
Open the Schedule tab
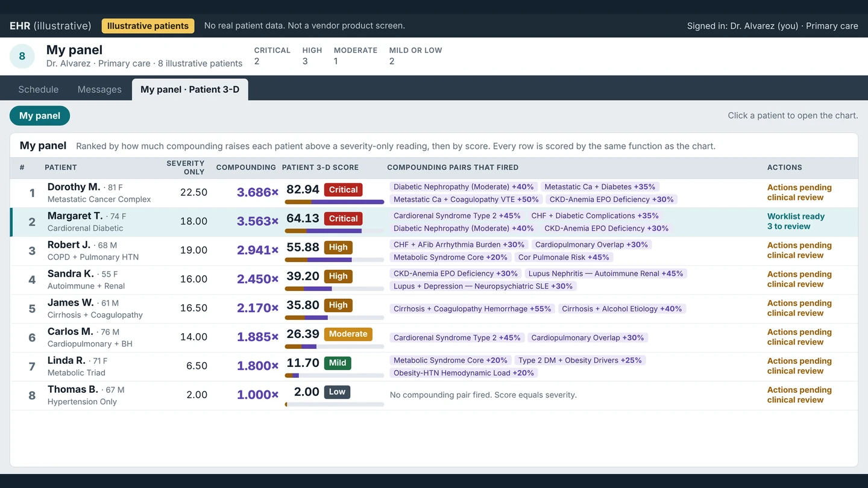pyautogui.click(x=39, y=89)
